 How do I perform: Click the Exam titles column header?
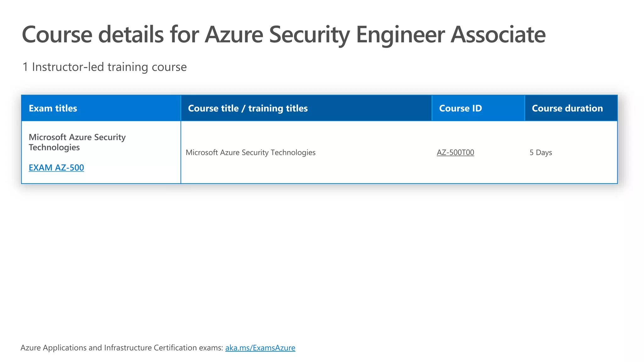click(53, 108)
